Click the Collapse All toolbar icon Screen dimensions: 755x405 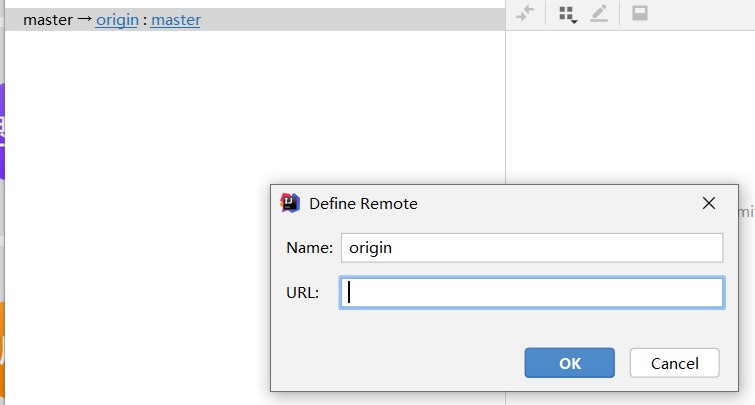click(525, 14)
